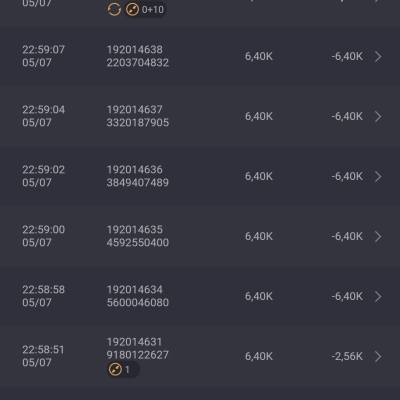Expand details chevron for row 192014638

click(378, 56)
